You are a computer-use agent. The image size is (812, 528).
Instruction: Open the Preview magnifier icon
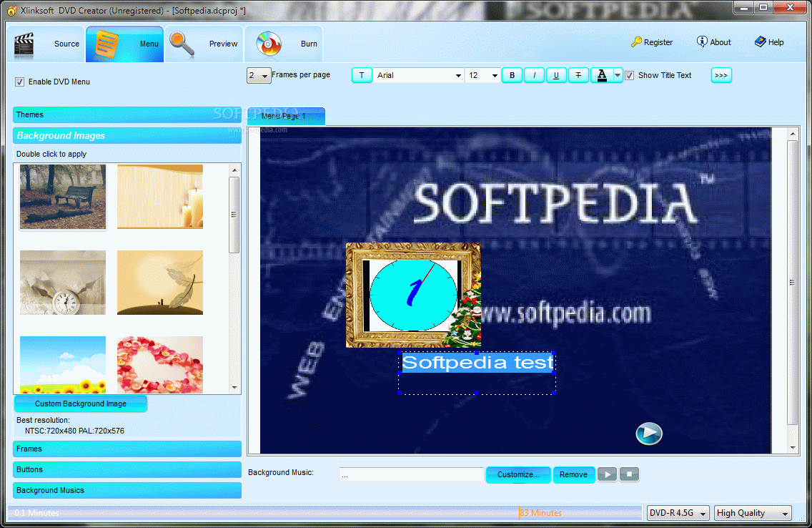182,44
